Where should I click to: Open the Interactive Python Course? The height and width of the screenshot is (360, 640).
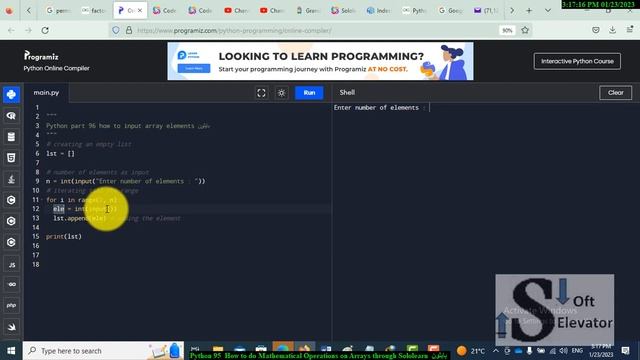pos(577,61)
